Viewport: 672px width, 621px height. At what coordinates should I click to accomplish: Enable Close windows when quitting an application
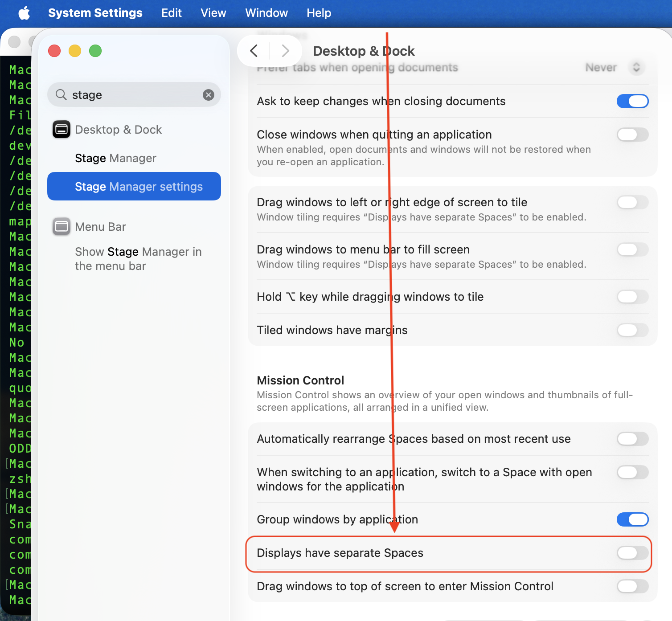click(632, 135)
